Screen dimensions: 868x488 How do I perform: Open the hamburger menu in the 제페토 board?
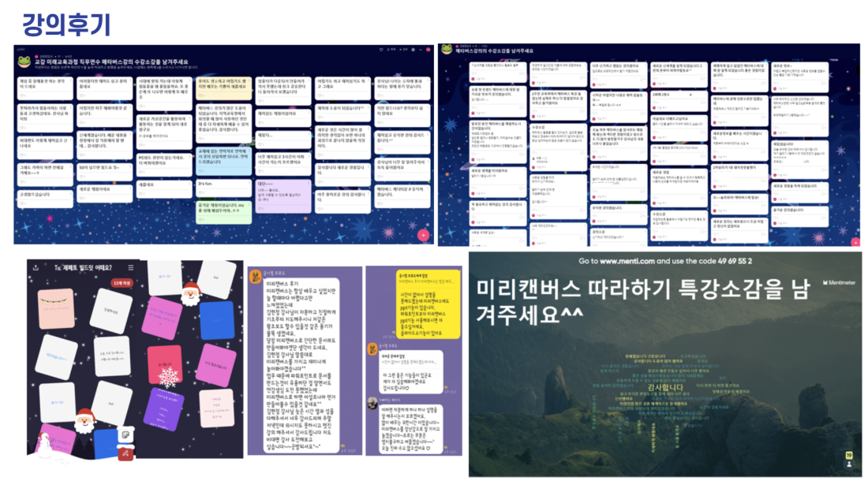tap(131, 268)
